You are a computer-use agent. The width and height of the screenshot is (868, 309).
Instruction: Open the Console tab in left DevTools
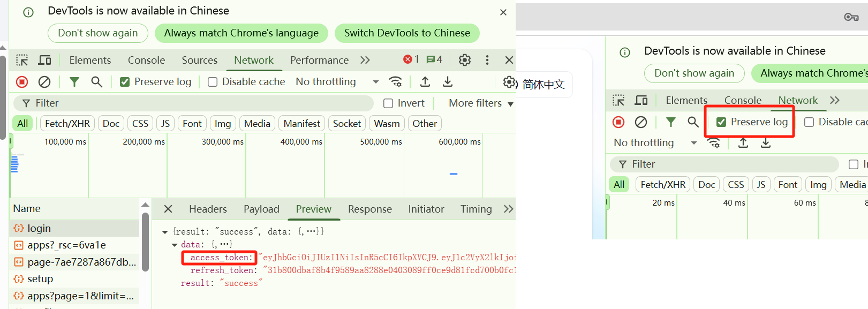[x=146, y=60]
